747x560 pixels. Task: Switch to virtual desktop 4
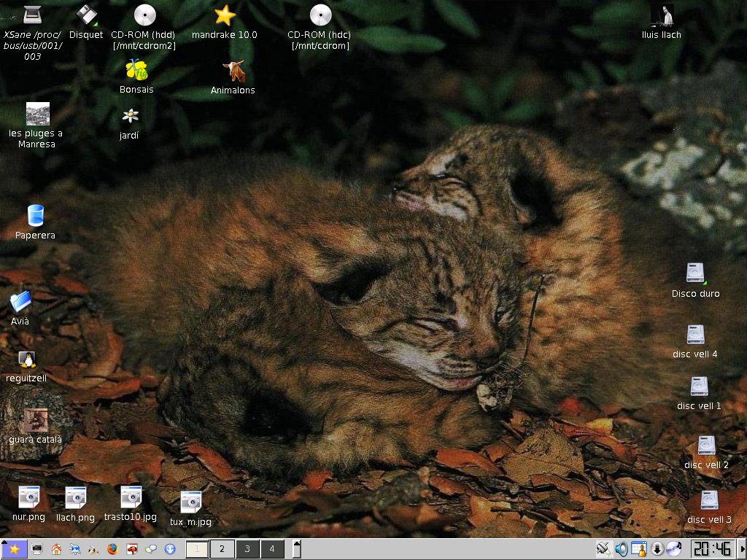(x=272, y=549)
